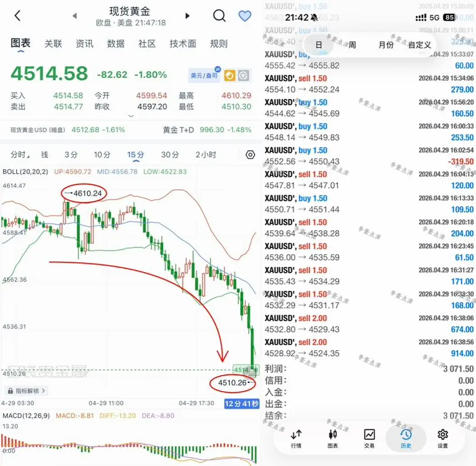Open sell 2.00 trade with profit 674.00
Image resolution: width=476 pixels, height=466 pixels.
[369, 324]
